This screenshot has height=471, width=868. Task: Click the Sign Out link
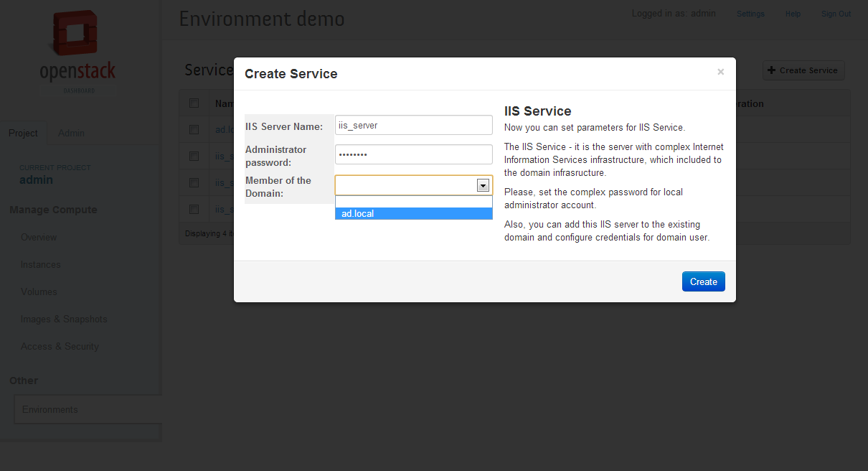[836, 14]
